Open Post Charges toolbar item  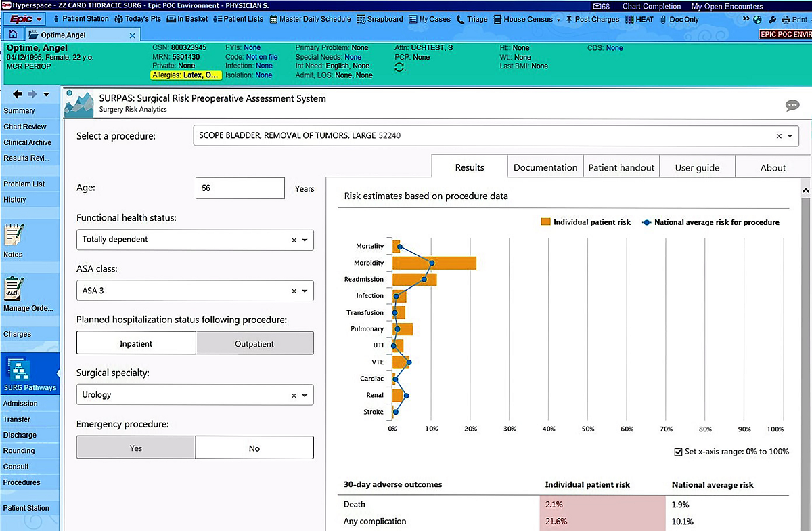click(592, 19)
